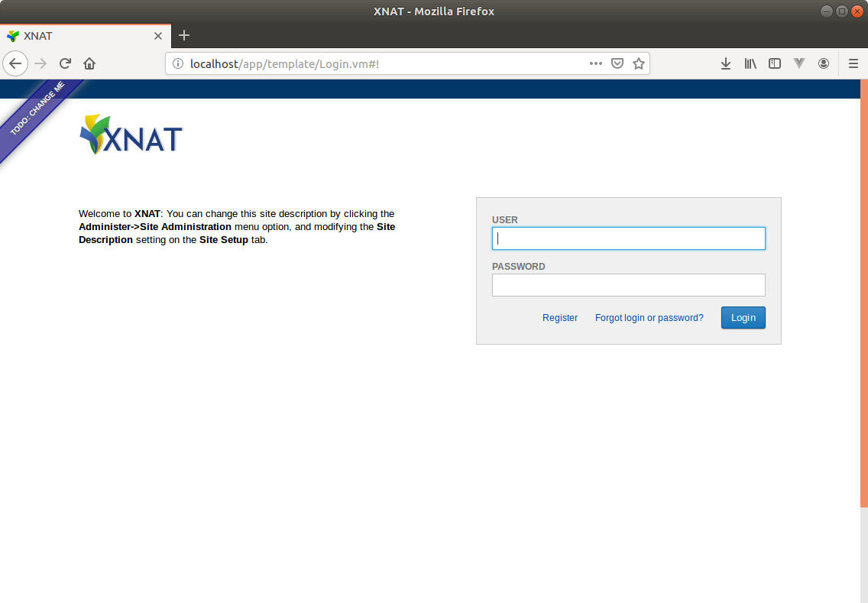Focus the USER input field
This screenshot has height=603, width=868.
coord(628,238)
